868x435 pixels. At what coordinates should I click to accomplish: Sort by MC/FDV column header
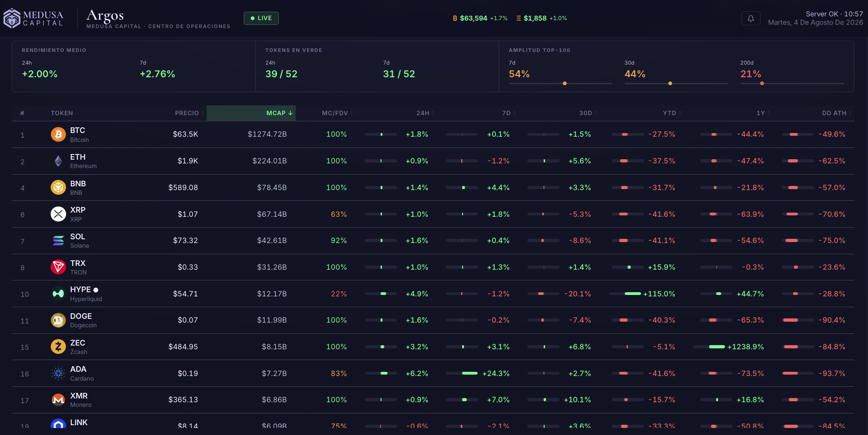[x=337, y=113]
